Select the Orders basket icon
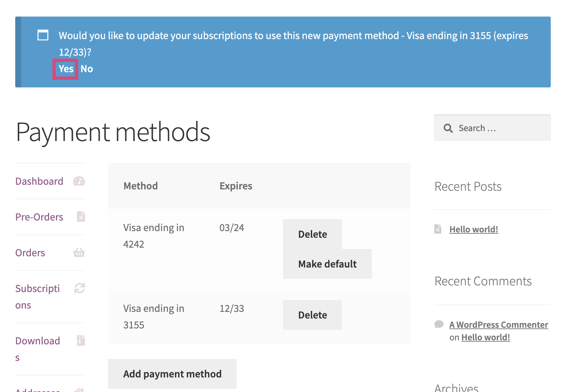 [79, 252]
